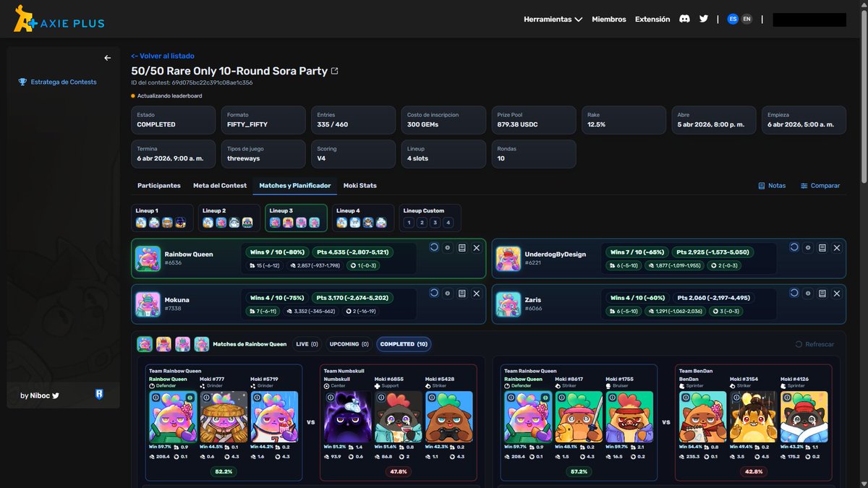This screenshot has width=868, height=488.
Task: Click the contest ID text
Action: point(192,82)
